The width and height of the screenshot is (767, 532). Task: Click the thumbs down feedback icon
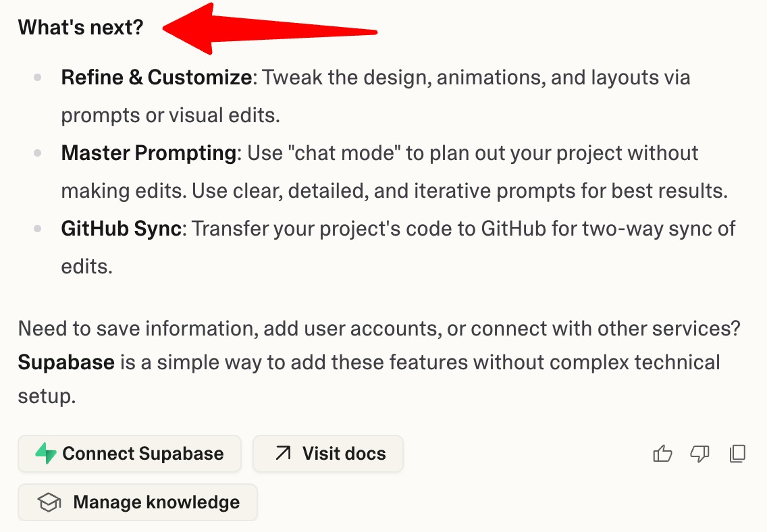click(x=699, y=453)
